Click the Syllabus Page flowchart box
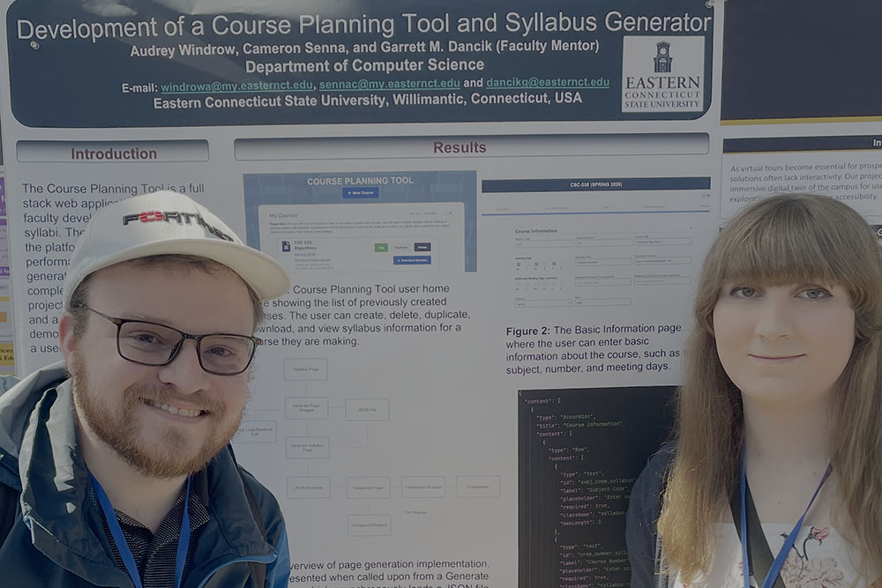 [305, 368]
